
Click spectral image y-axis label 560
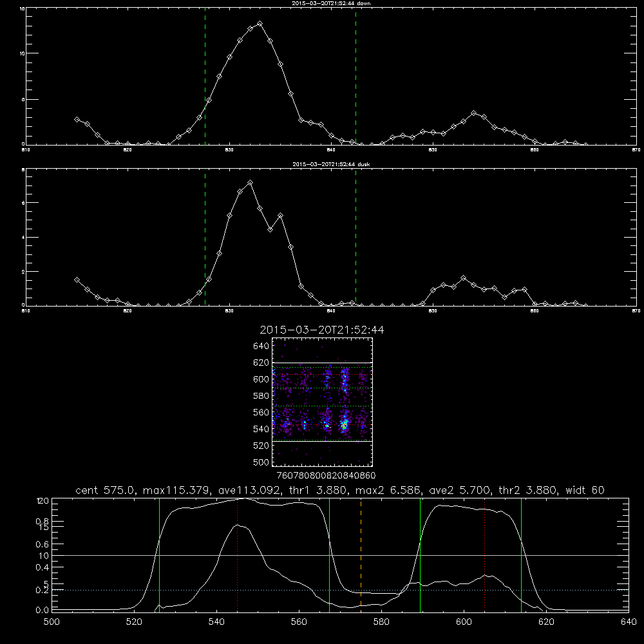tap(261, 412)
